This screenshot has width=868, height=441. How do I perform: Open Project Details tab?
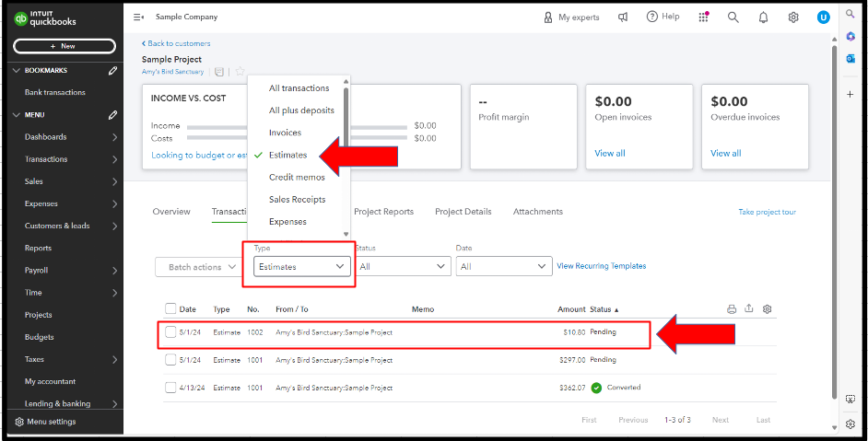coord(463,212)
